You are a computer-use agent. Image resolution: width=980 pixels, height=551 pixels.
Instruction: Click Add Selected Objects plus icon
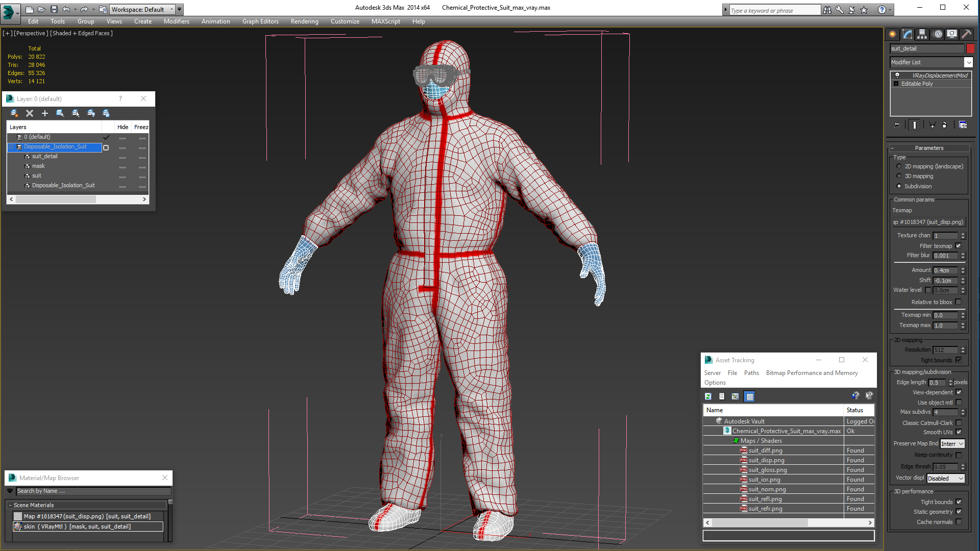click(45, 113)
